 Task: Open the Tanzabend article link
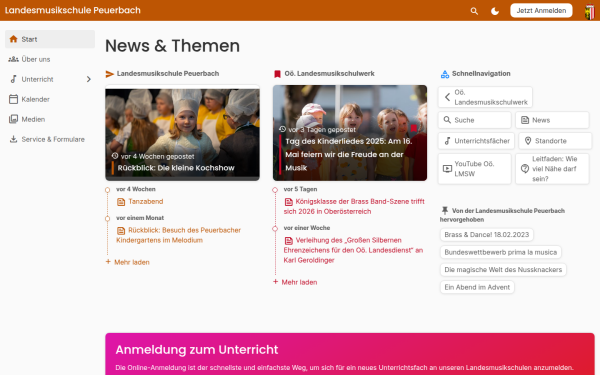click(146, 201)
